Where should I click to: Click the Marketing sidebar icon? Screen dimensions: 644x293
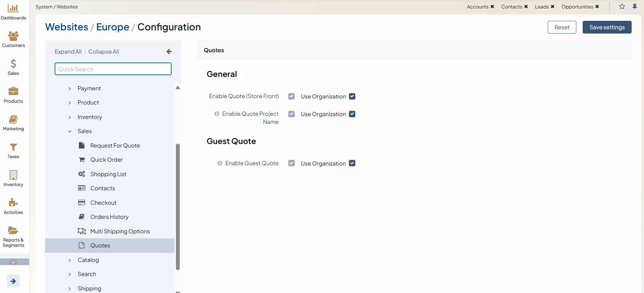coord(13,119)
